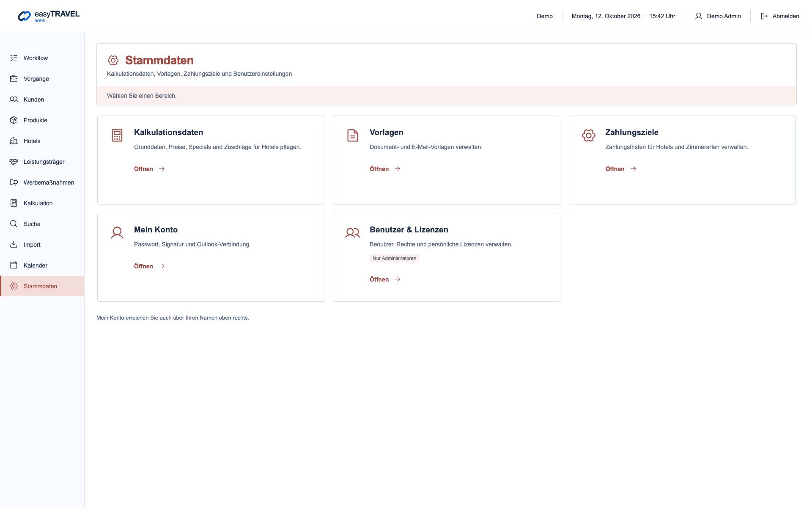Click the easyTRAVEL Web logo

(x=49, y=16)
